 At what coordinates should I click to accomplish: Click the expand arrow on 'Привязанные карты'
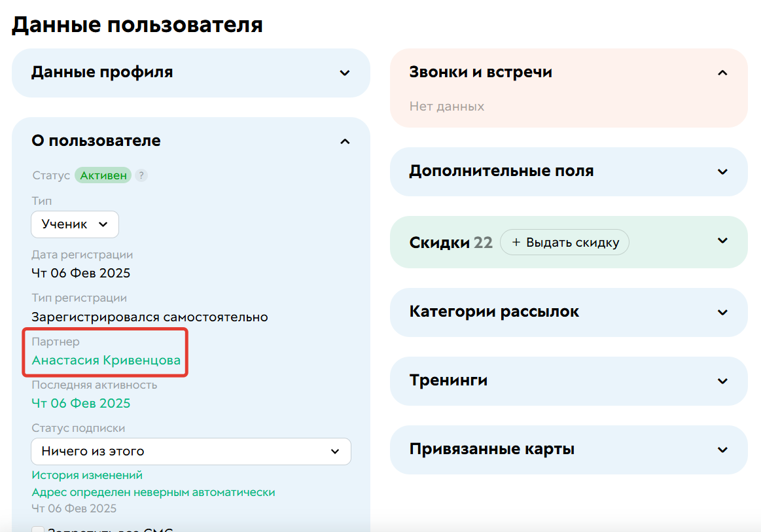[x=722, y=450]
